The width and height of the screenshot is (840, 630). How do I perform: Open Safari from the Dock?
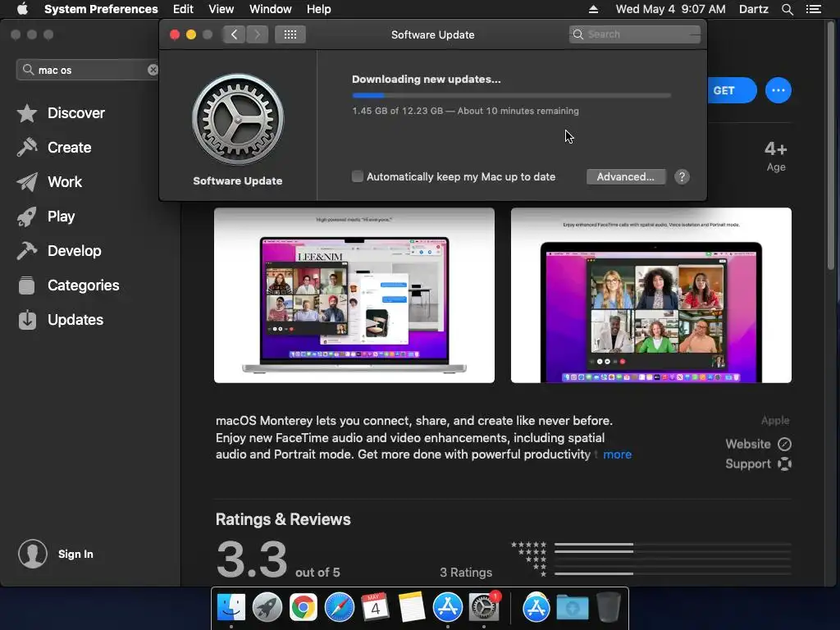tap(339, 608)
